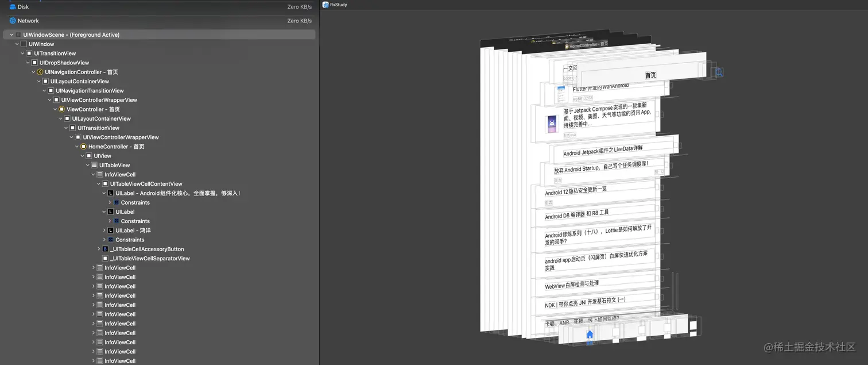
Task: Click "Android D8 编译器 和 R8 工具" cell
Action: (x=577, y=214)
